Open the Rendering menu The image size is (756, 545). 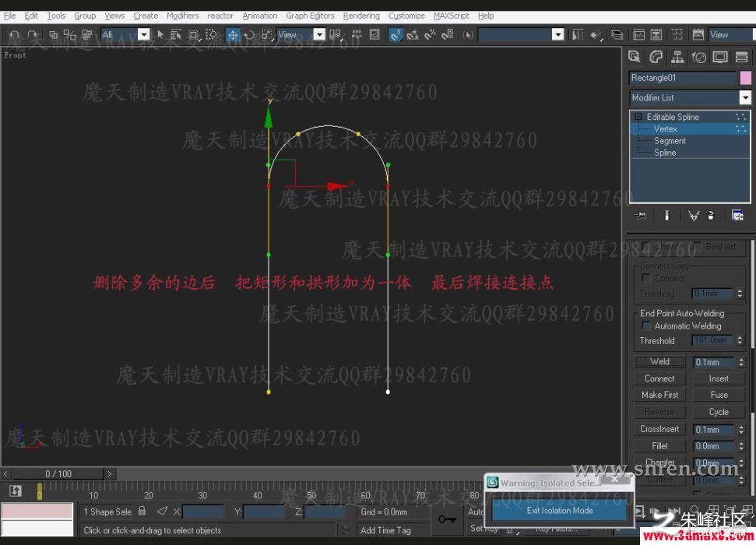click(361, 16)
